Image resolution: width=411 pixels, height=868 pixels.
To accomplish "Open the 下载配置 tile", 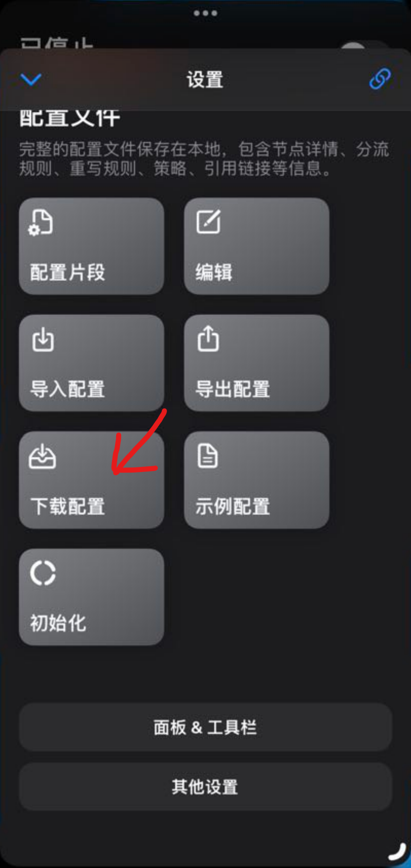I will pos(91,480).
